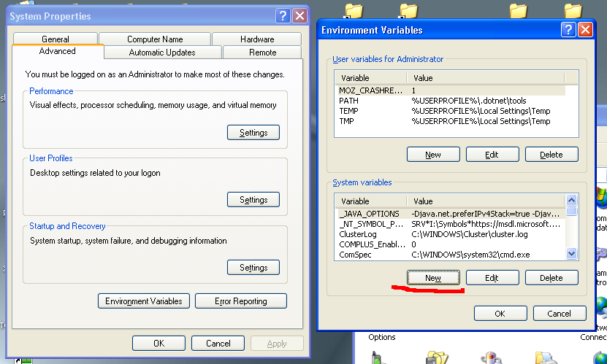Viewport: 607px width, 364px height.
Task: Open the Remote tab
Action: tap(262, 53)
